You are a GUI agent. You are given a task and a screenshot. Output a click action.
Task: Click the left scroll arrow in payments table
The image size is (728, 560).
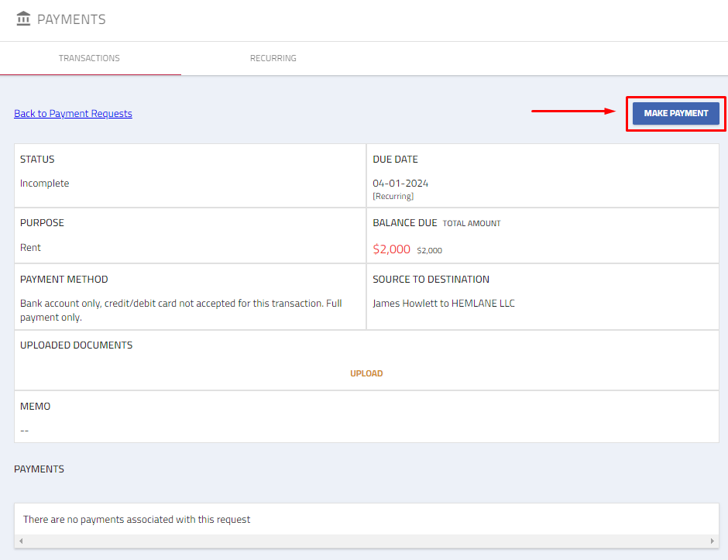[x=20, y=541]
